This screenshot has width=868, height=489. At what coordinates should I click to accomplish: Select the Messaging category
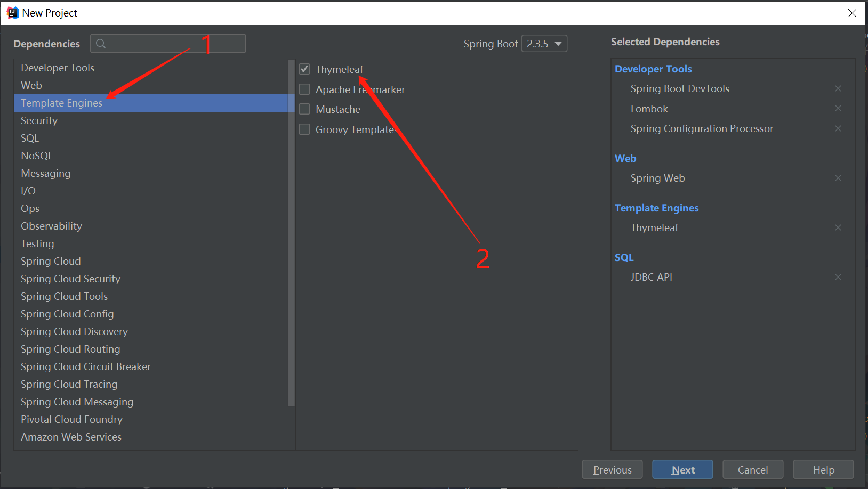[151, 173]
